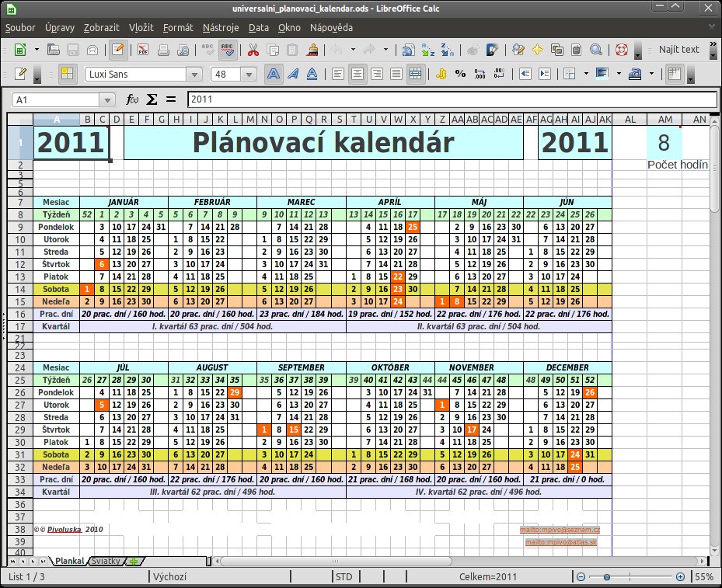Open the Formát menu
722x588 pixels.
[178, 28]
